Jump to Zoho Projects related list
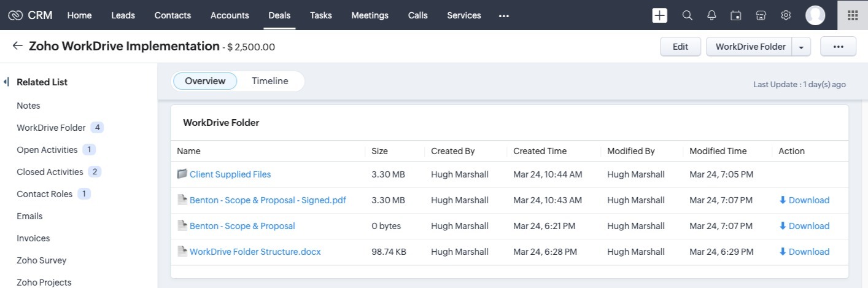The height and width of the screenshot is (288, 868). (44, 282)
